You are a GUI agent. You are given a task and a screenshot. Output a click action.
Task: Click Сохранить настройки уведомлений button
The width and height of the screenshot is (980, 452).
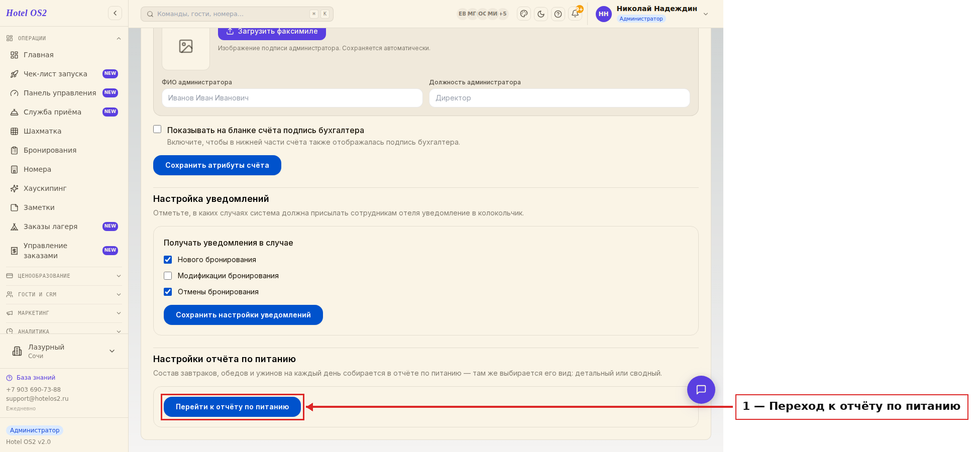click(x=243, y=315)
